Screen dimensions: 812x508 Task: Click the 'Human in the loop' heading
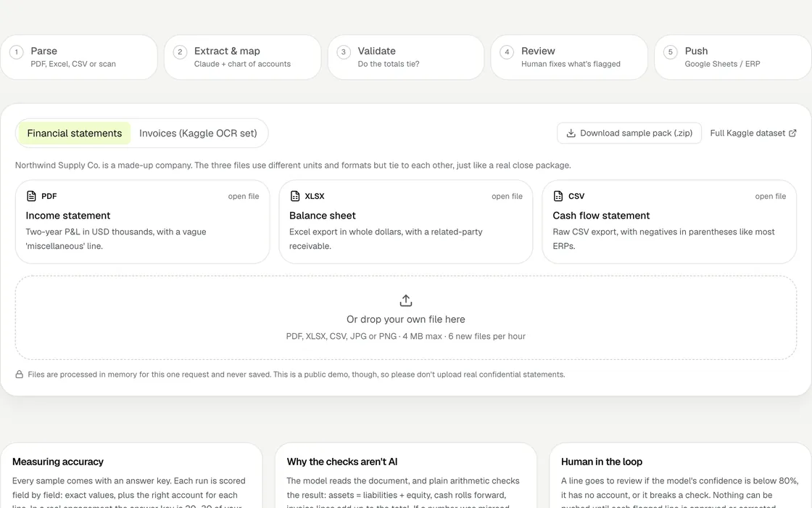(x=602, y=462)
